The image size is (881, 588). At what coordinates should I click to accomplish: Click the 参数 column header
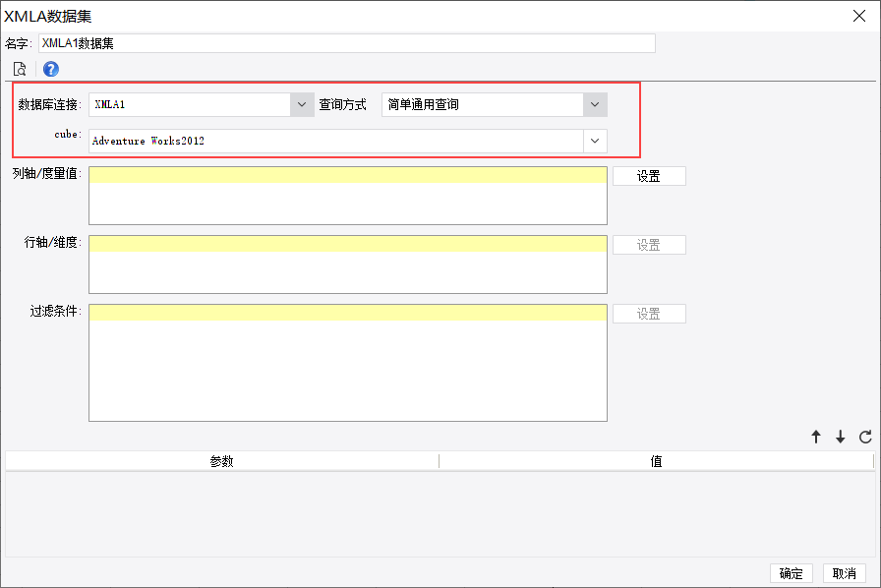[222, 461]
